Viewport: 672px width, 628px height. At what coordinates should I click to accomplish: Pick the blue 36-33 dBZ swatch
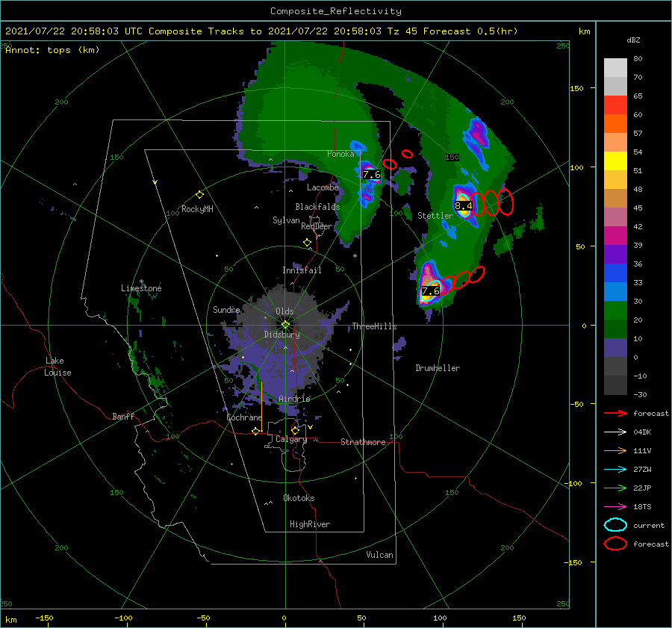615,273
